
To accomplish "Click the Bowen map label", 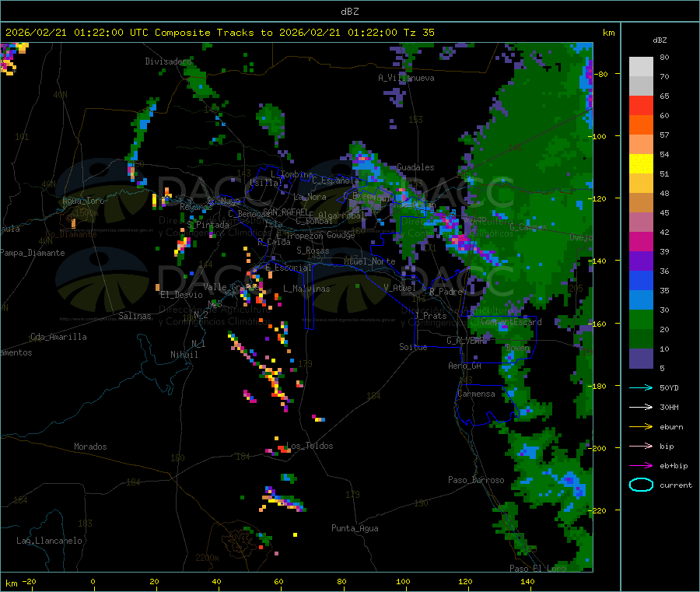I will pyautogui.click(x=517, y=348).
